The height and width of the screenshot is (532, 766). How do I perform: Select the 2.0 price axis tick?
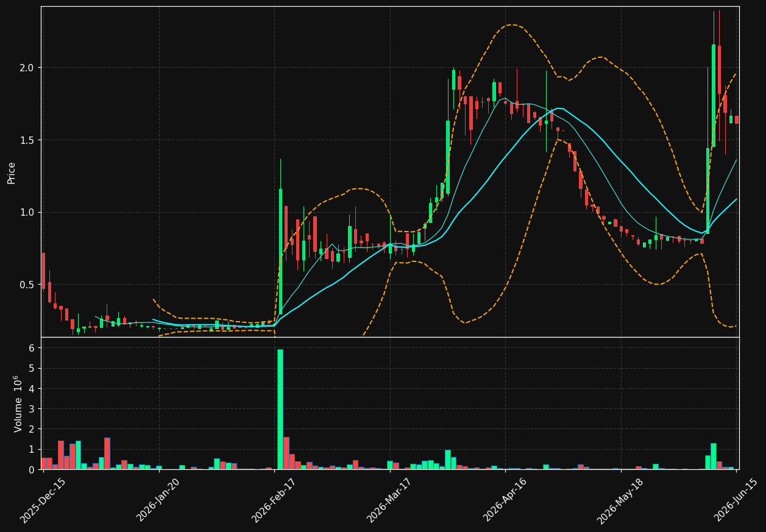click(x=28, y=67)
